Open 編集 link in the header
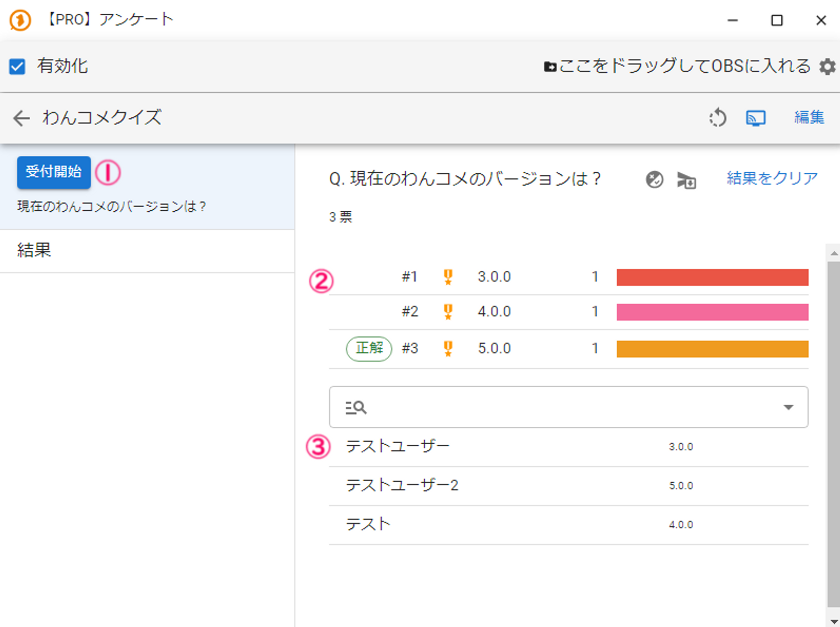 click(x=809, y=117)
